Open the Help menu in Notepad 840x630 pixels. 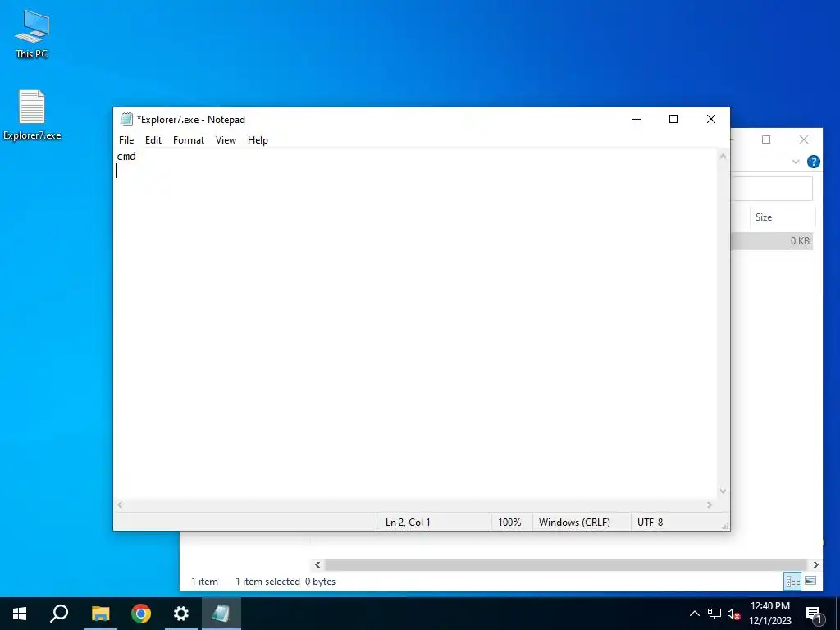coord(258,139)
